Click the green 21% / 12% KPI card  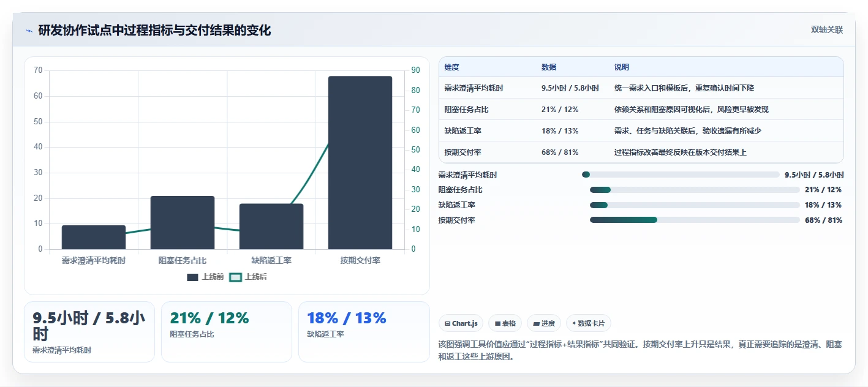227,332
